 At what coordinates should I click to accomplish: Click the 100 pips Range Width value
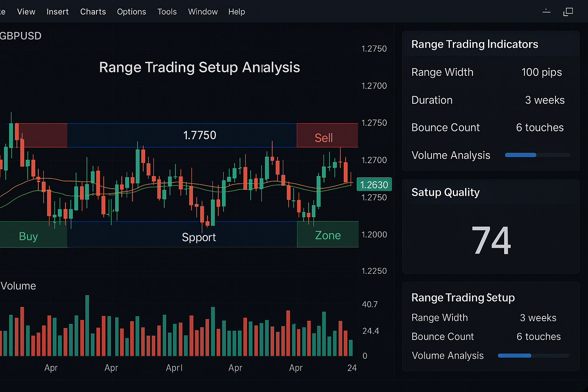541,72
